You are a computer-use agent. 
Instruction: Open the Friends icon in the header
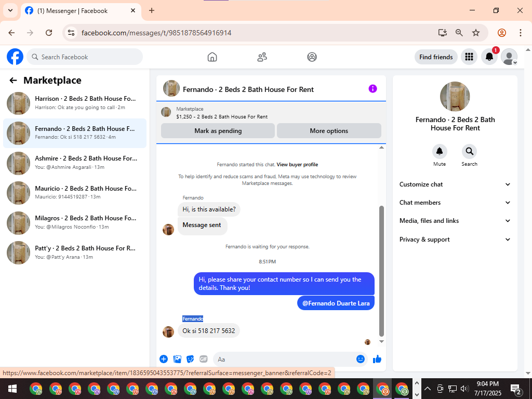click(x=262, y=57)
